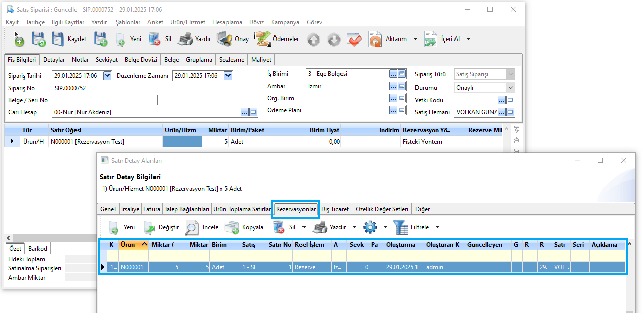
Task: Switch to the Dış Ticaret tab
Action: [335, 209]
